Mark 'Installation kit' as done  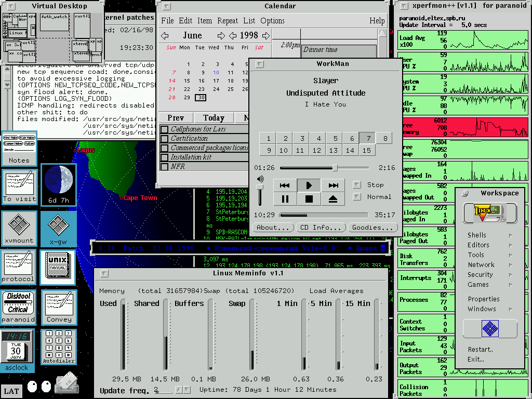tap(164, 157)
